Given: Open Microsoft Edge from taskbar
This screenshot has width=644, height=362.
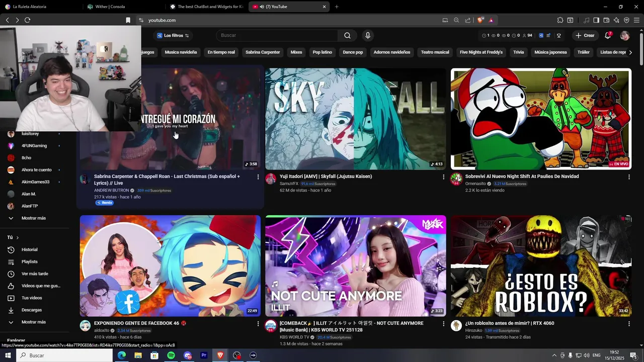Looking at the screenshot, I should coord(121,355).
